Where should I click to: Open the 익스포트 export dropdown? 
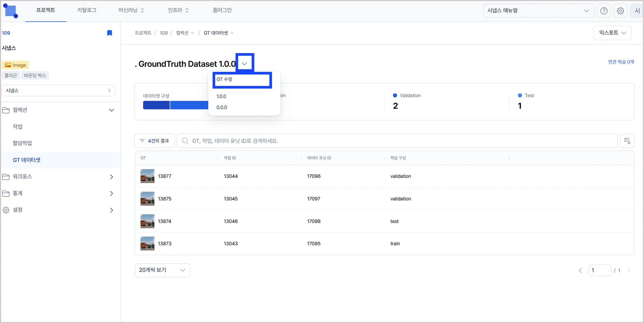612,33
